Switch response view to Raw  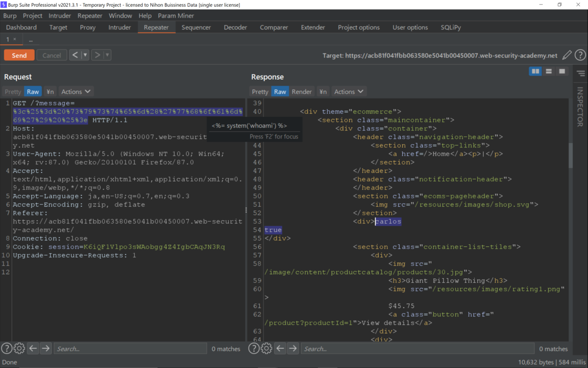[280, 92]
